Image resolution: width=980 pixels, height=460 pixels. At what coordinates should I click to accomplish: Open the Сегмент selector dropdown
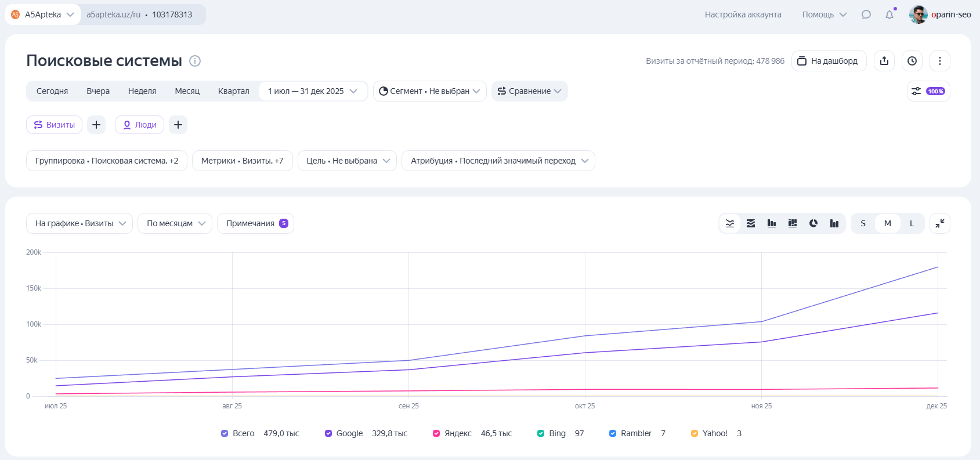[x=429, y=91]
